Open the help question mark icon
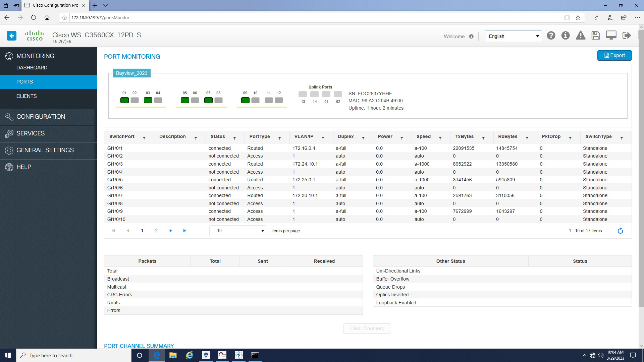The height and width of the screenshot is (362, 644). tap(551, 36)
